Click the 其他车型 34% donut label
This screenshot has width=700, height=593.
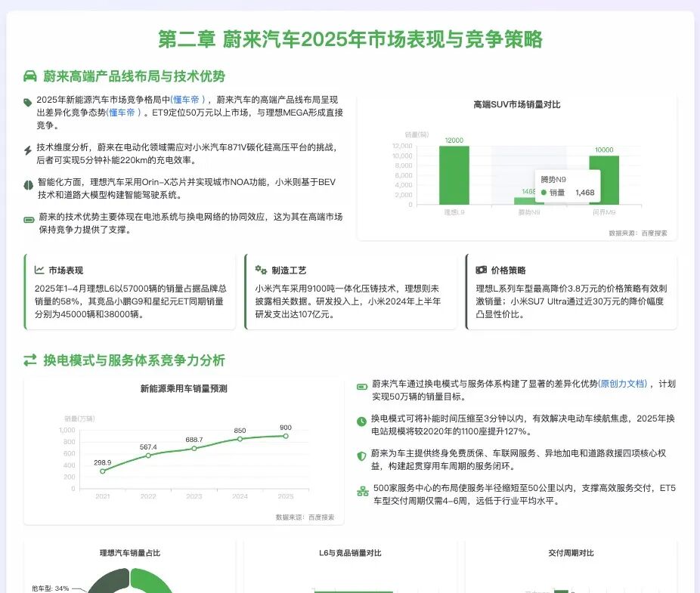coord(50,588)
